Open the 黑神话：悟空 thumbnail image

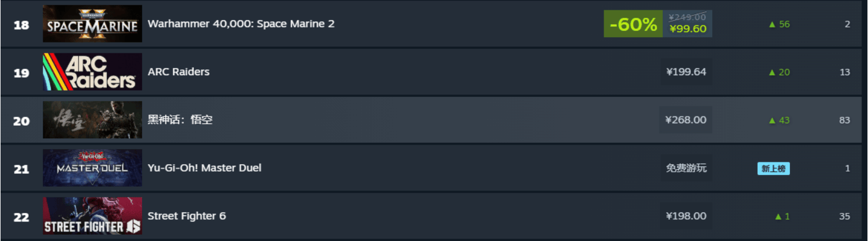click(92, 120)
